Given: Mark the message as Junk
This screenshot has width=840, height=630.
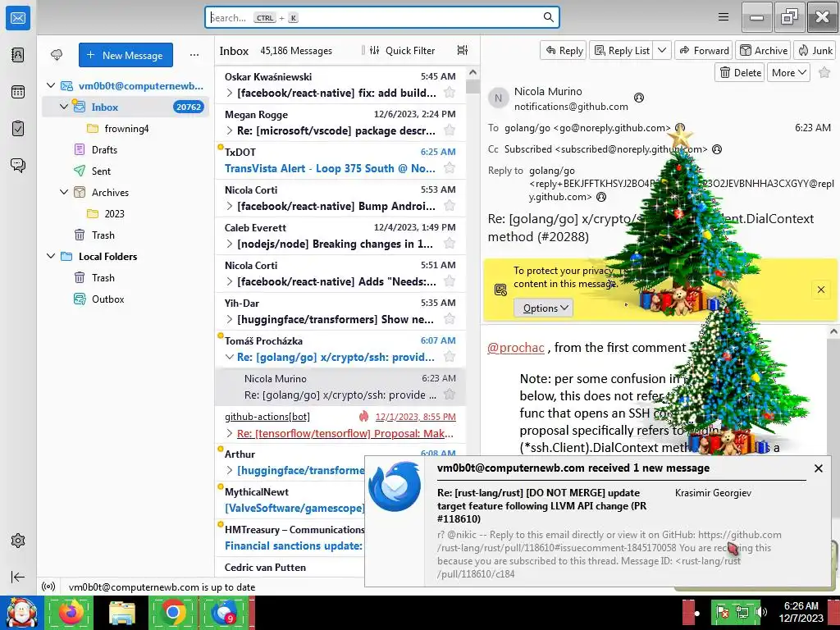Looking at the screenshot, I should point(815,50).
